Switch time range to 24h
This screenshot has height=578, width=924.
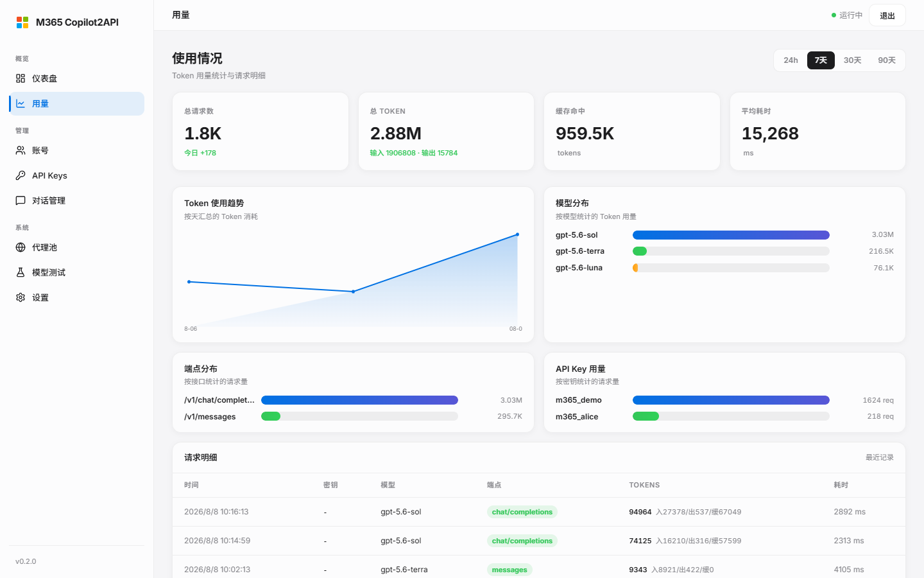[x=791, y=60]
